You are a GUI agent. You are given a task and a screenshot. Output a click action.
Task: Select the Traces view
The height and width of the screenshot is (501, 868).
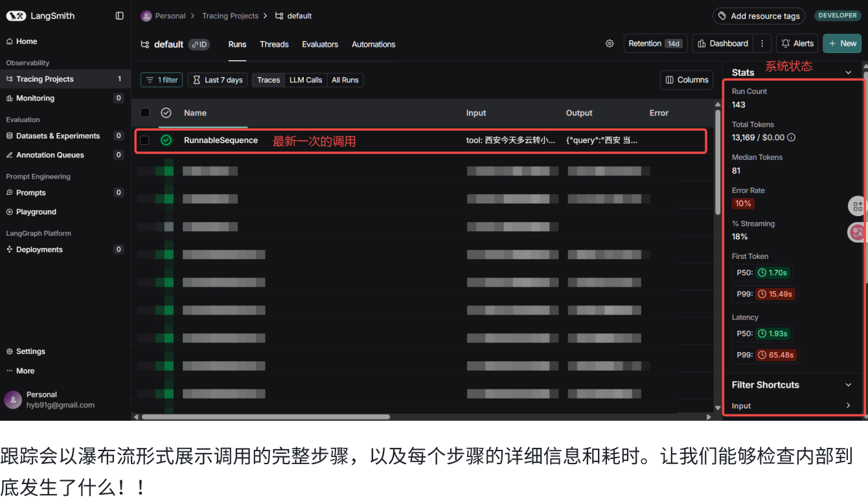268,80
